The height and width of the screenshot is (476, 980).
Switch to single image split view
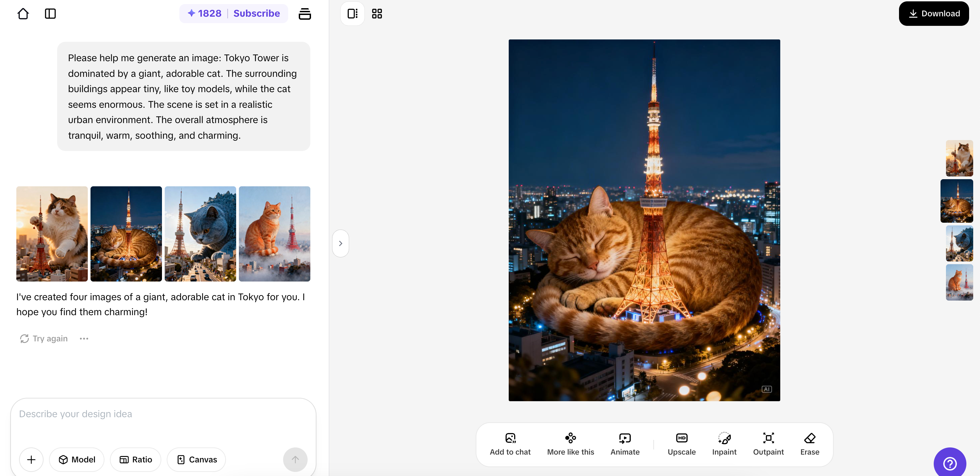[x=352, y=14]
